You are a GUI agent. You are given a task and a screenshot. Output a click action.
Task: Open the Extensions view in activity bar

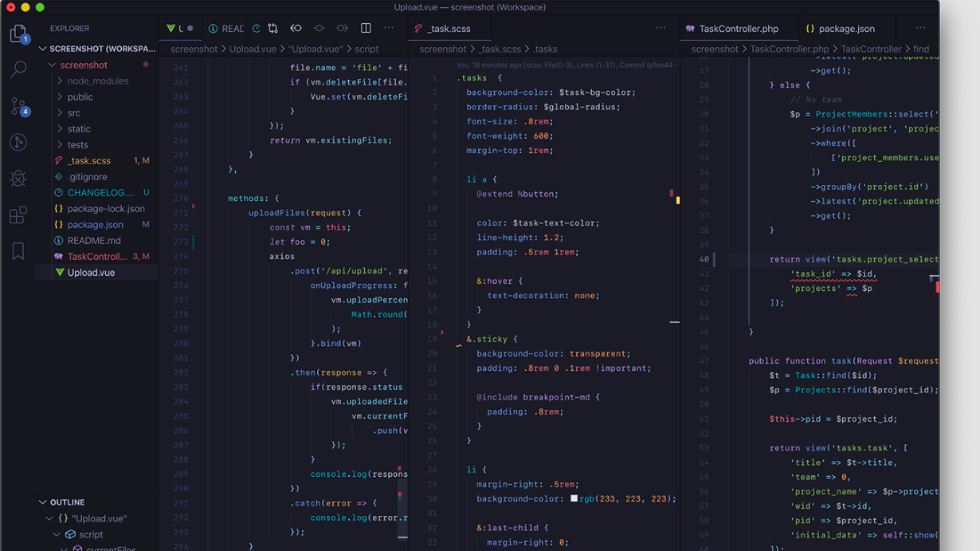click(x=18, y=214)
